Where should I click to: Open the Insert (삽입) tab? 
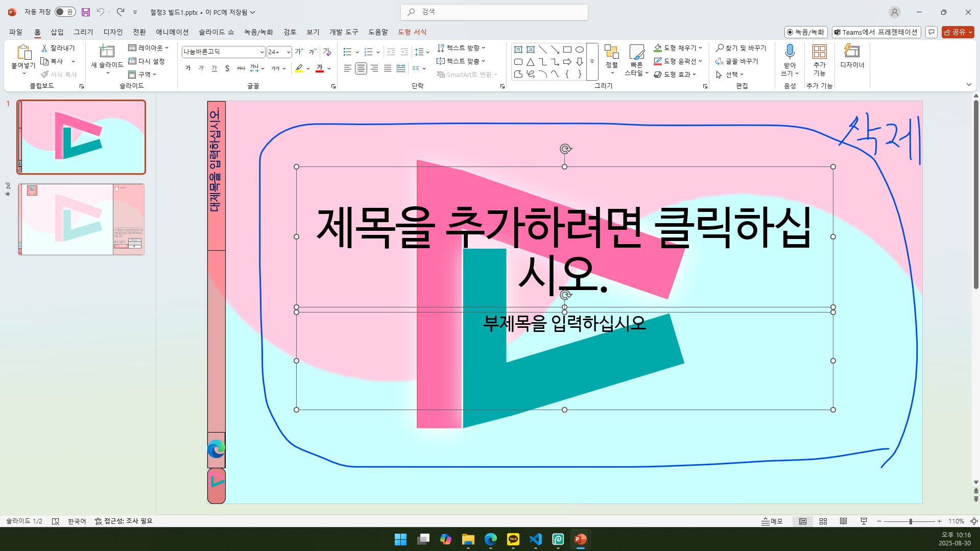tap(57, 32)
